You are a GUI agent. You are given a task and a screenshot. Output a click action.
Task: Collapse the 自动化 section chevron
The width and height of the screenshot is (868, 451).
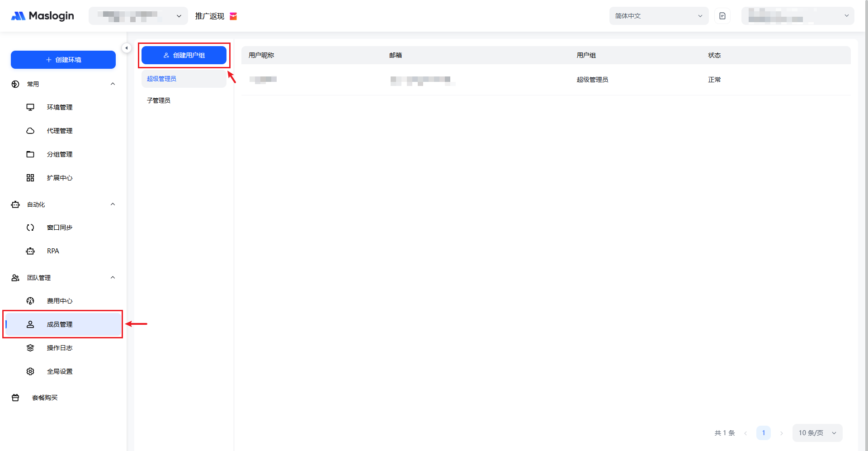point(113,204)
